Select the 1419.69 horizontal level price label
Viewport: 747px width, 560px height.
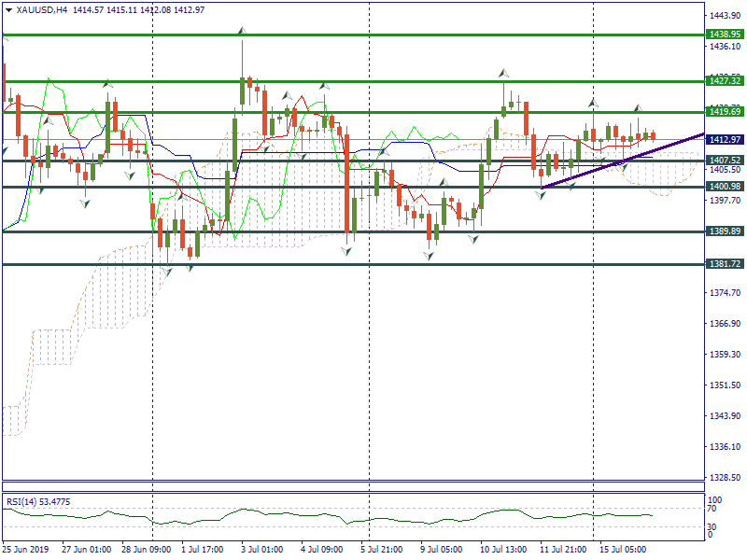coord(725,112)
